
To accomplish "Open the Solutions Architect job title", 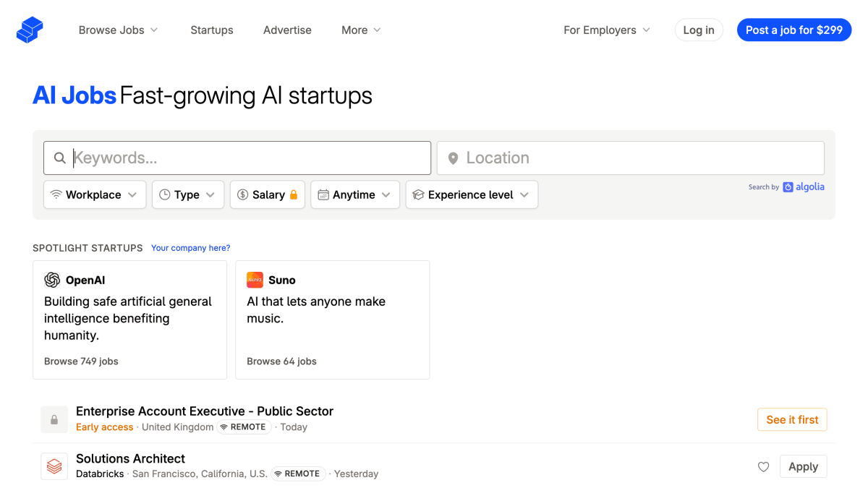I will (x=130, y=458).
